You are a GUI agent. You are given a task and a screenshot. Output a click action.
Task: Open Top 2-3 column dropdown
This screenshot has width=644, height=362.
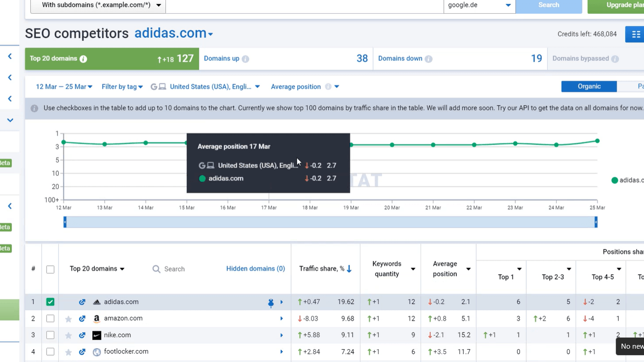tap(569, 269)
